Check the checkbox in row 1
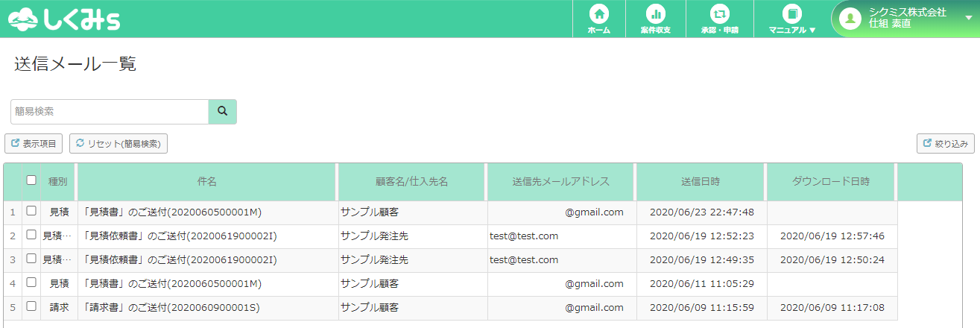Viewport: 980px width, 328px height. pyautogui.click(x=31, y=211)
